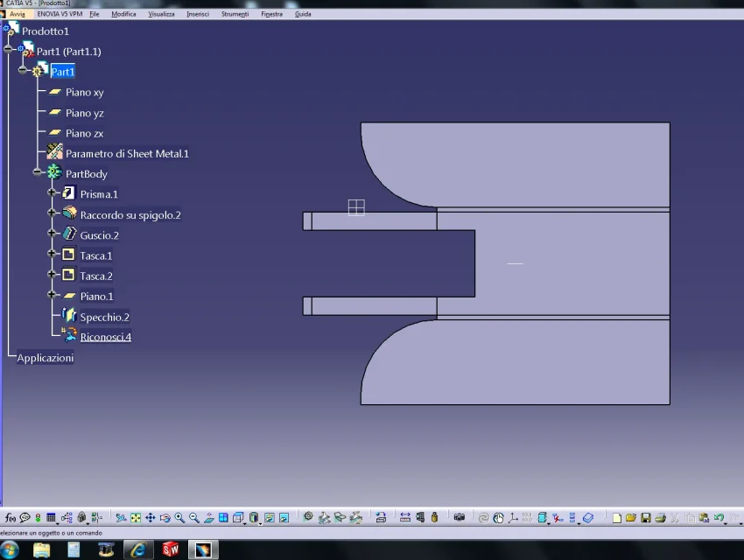Select Riconosci.4 in the tree
Image resolution: width=744 pixels, height=560 pixels.
105,337
